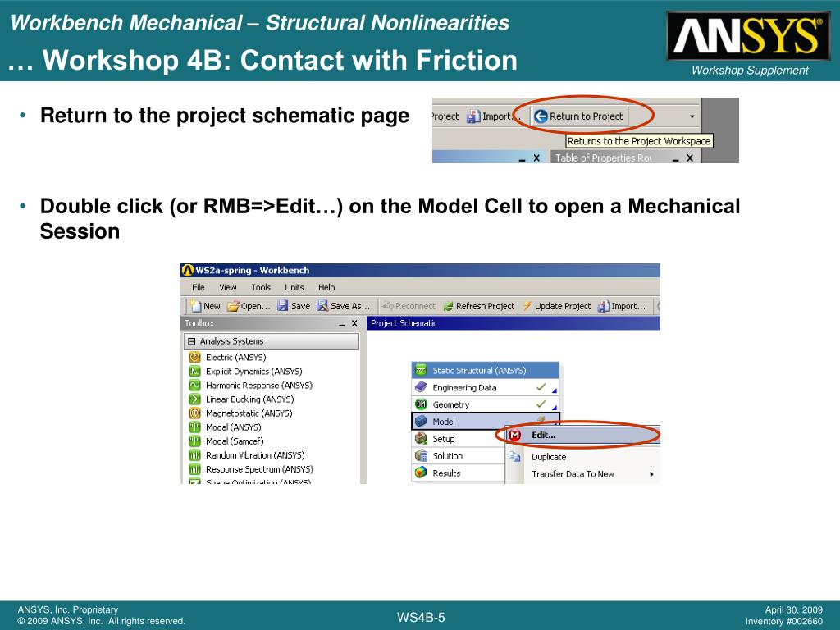Open the View menu
This screenshot has width=840, height=630.
(228, 287)
